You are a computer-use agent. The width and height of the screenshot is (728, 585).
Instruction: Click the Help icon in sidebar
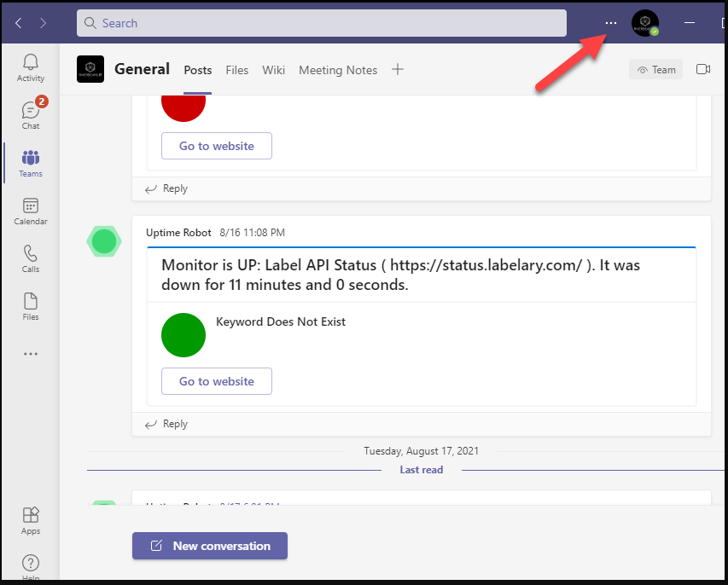(x=31, y=565)
